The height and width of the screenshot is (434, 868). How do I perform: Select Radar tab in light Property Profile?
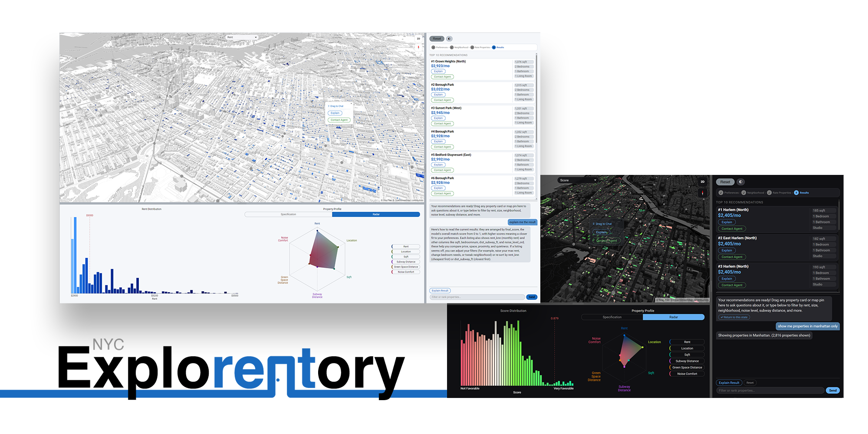pyautogui.click(x=376, y=214)
